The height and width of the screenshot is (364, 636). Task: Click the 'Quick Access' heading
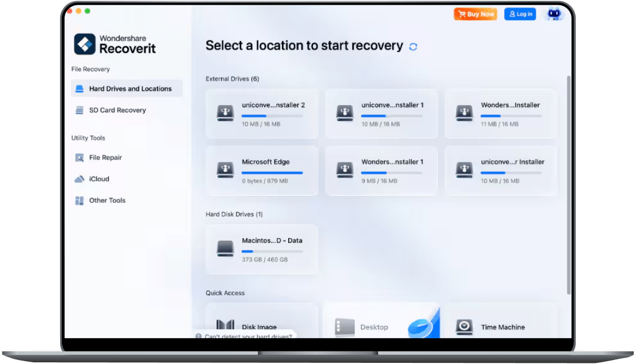coord(225,293)
